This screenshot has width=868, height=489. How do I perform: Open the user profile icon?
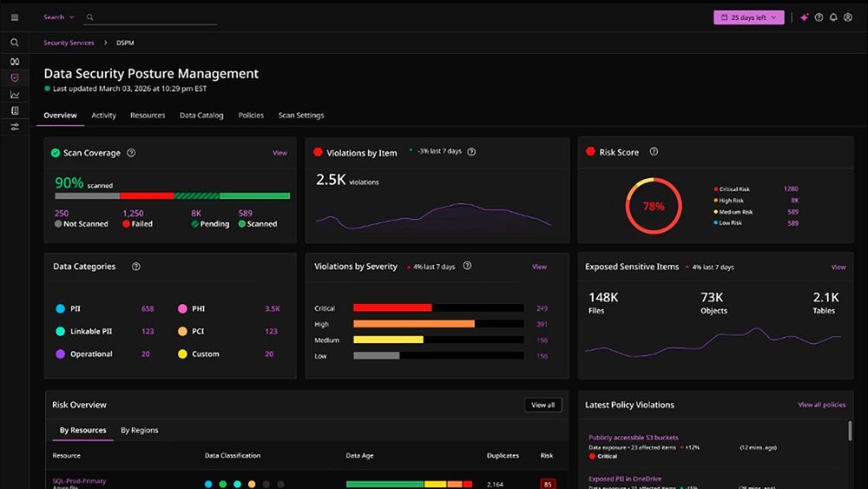[848, 17]
